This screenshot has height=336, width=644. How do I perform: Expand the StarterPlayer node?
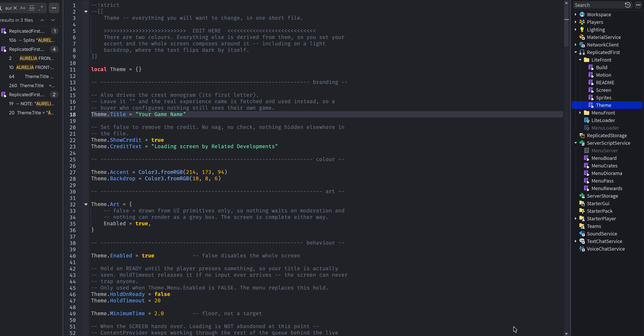576,219
